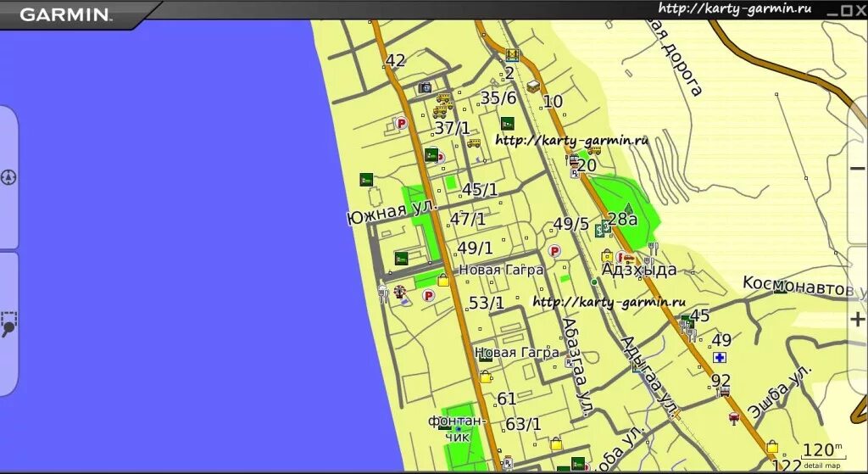Select the yellow tunnel icon above number 2
Viewport: 868px width, 474px height.
click(x=513, y=54)
